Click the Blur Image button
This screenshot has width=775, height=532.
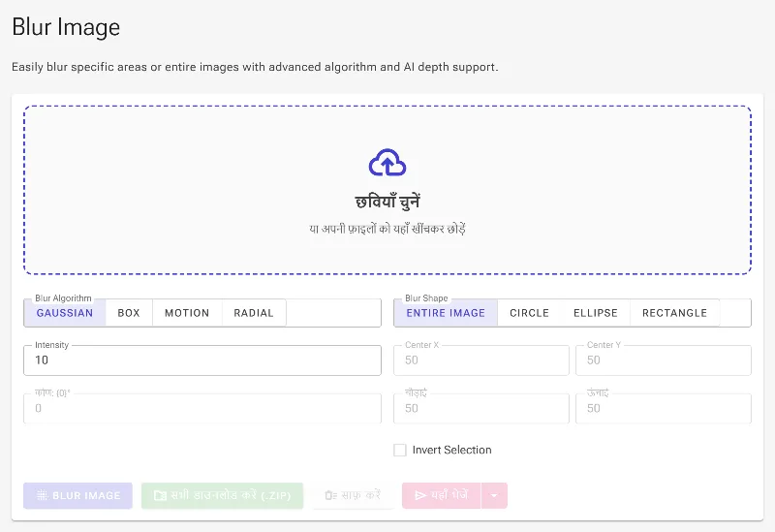(x=77, y=495)
